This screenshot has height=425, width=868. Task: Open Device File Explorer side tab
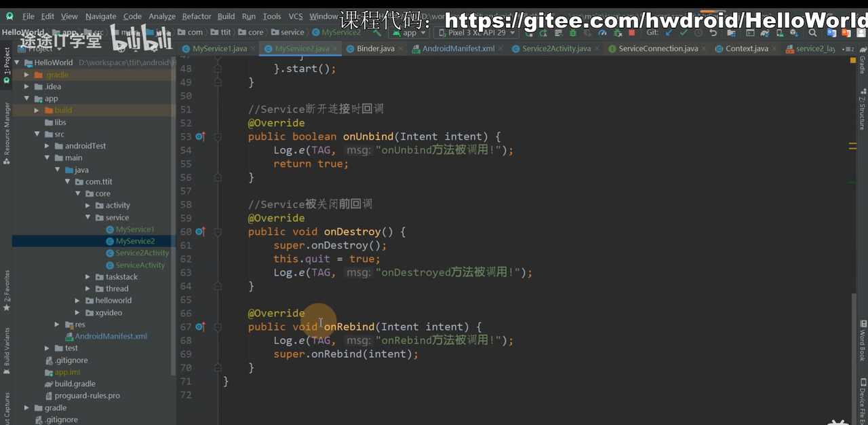tap(863, 401)
